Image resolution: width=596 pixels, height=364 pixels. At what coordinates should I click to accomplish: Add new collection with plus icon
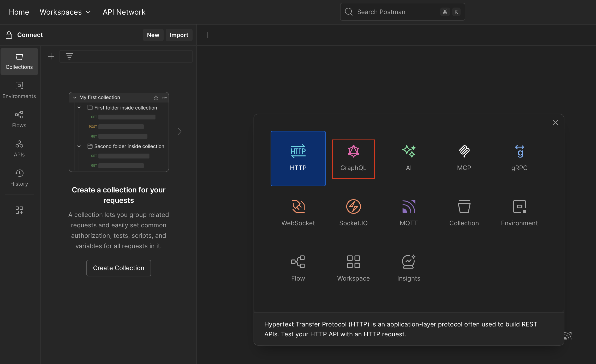click(x=51, y=56)
